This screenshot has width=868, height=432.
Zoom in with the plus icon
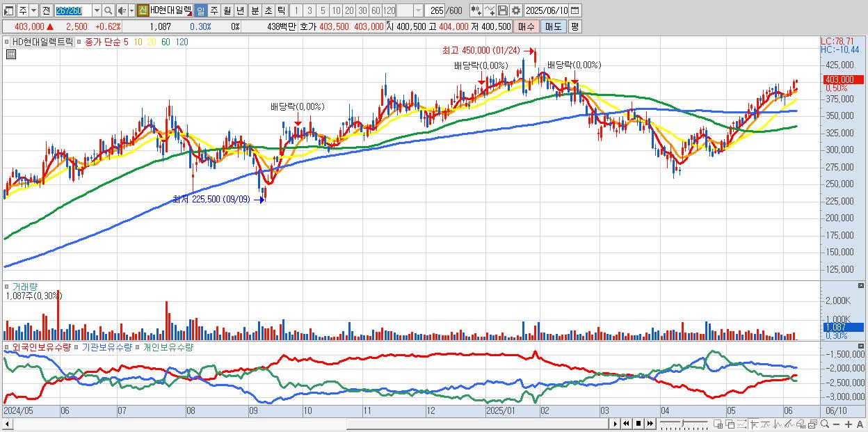point(848,424)
